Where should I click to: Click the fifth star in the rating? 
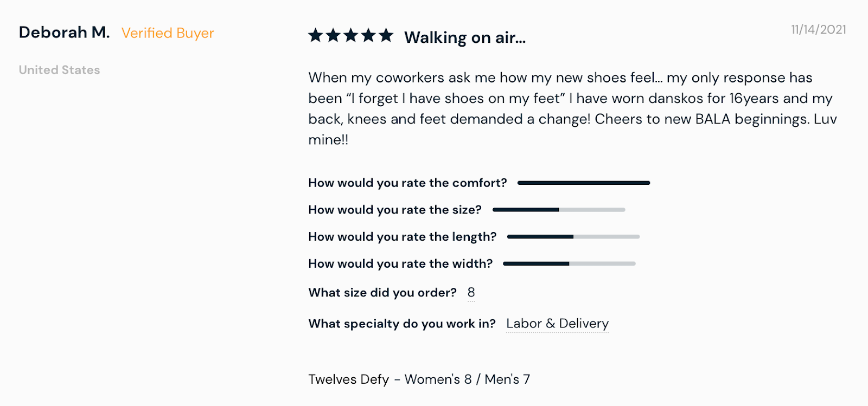tap(386, 36)
